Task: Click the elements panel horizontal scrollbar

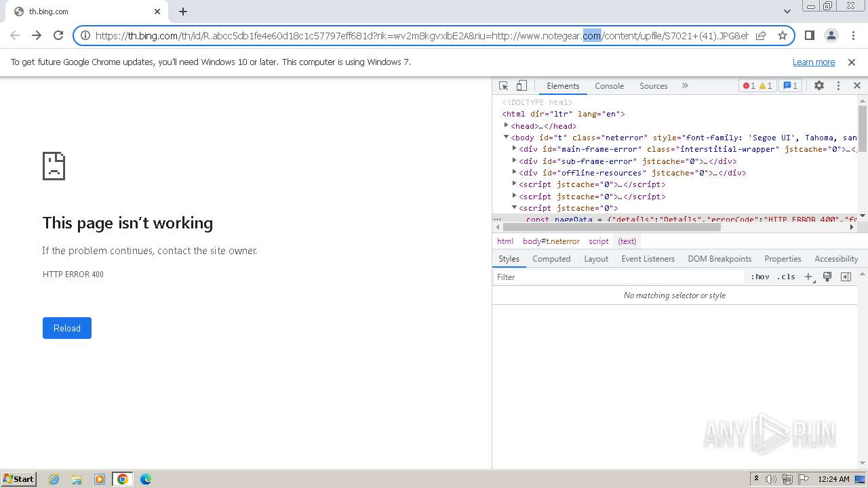Action: (x=612, y=227)
